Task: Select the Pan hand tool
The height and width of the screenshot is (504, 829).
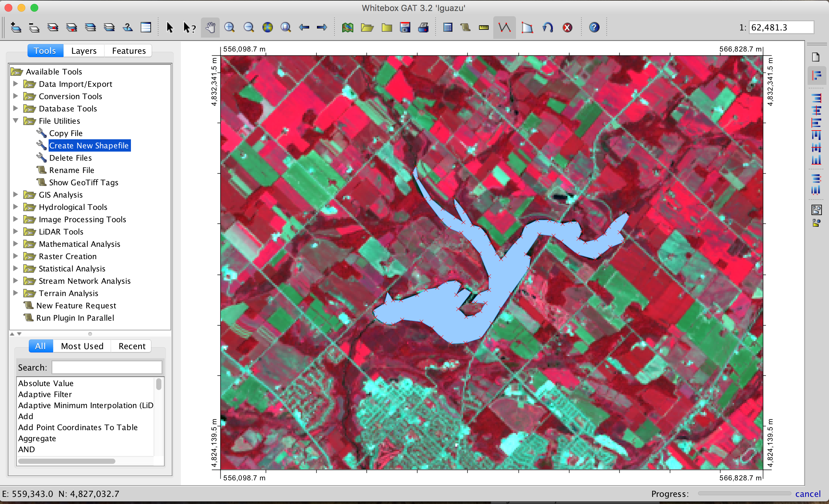Action: (x=210, y=28)
